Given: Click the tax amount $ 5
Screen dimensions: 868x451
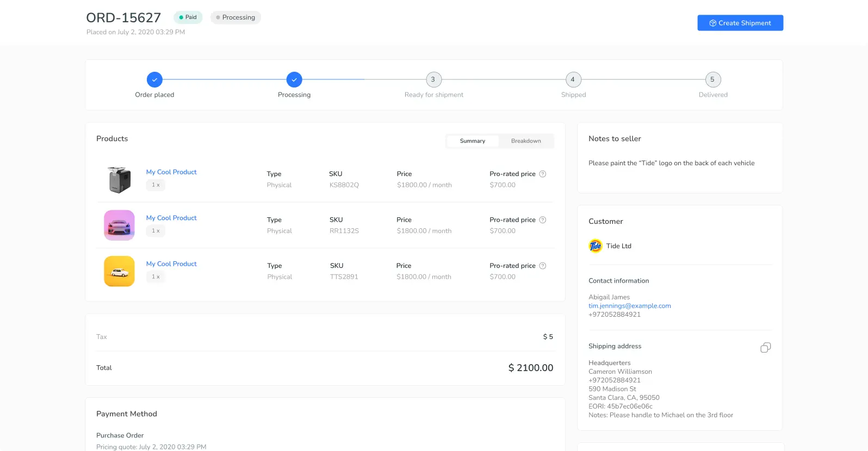Looking at the screenshot, I should pyautogui.click(x=548, y=337).
